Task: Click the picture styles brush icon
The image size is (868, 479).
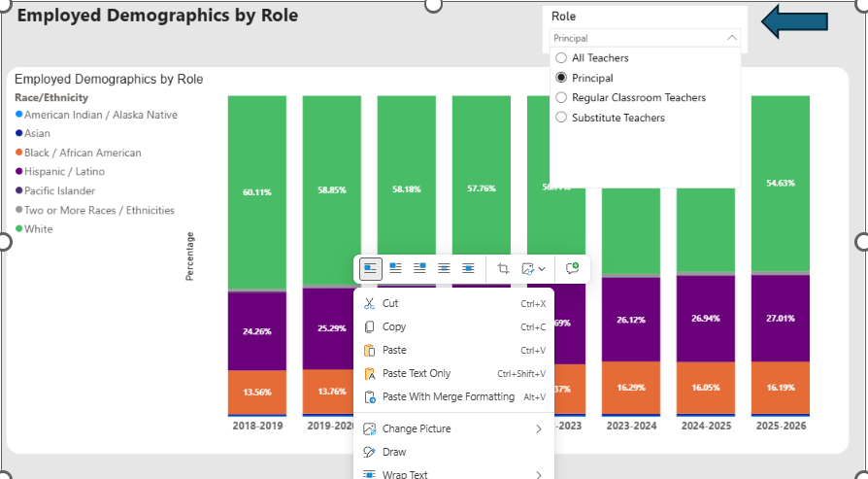Action: (x=528, y=268)
